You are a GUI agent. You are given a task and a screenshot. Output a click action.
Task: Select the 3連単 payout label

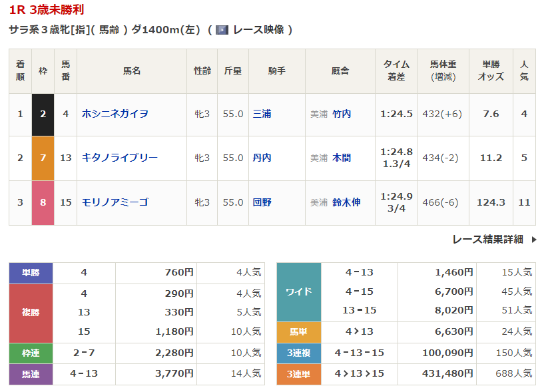[x=298, y=374]
